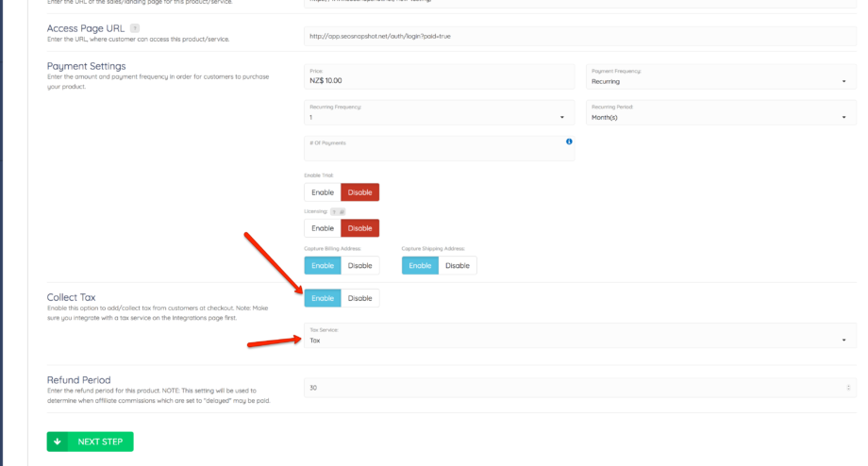Open the Recurring Period dropdown

[x=717, y=117]
